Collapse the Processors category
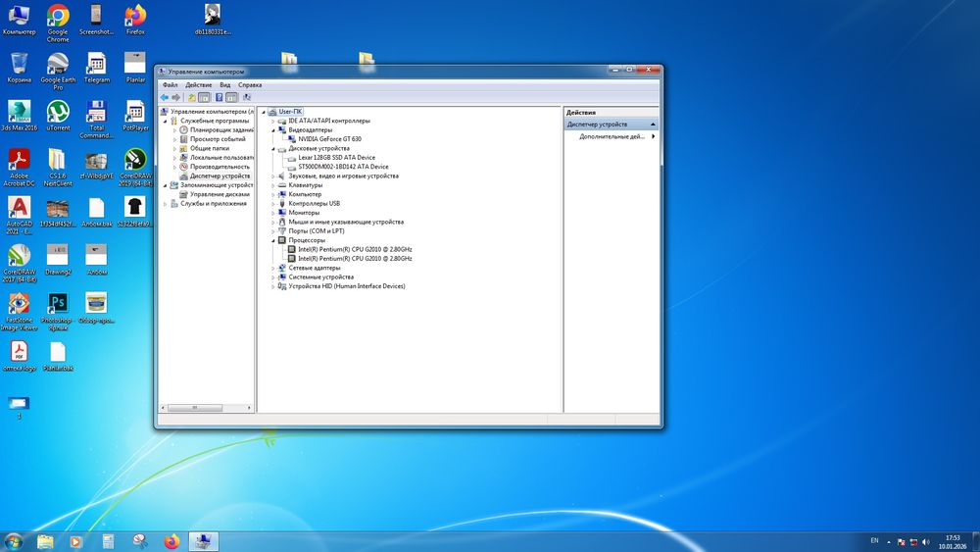 tap(274, 240)
